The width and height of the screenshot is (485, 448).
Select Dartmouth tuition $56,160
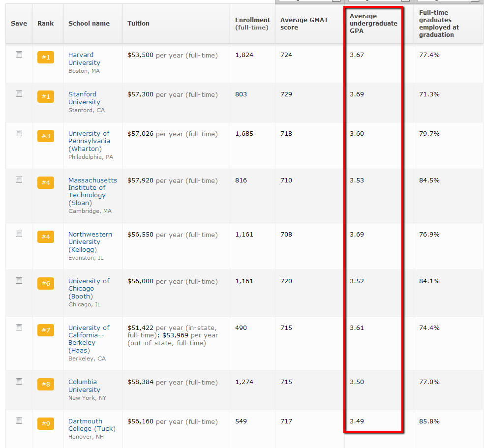click(x=140, y=421)
